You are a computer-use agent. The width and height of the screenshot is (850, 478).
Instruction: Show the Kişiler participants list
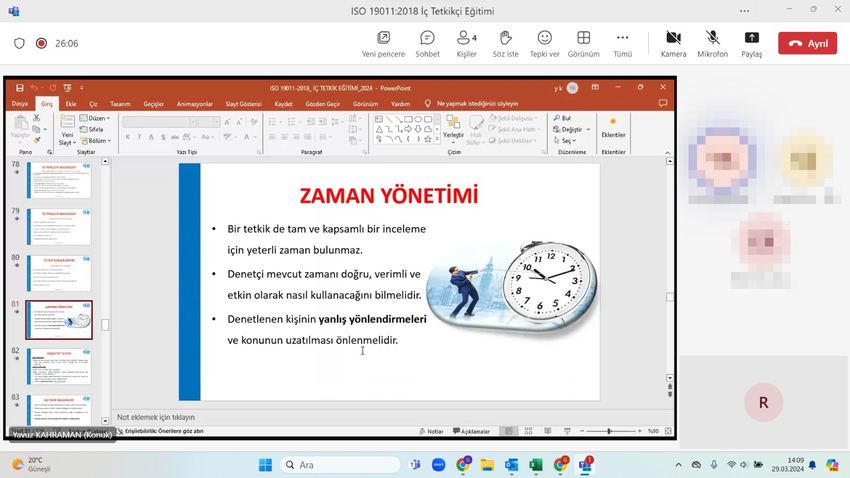click(x=466, y=44)
